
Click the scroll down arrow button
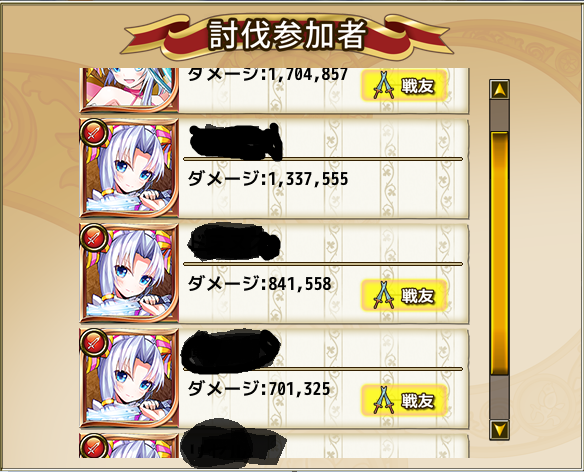[x=499, y=429]
